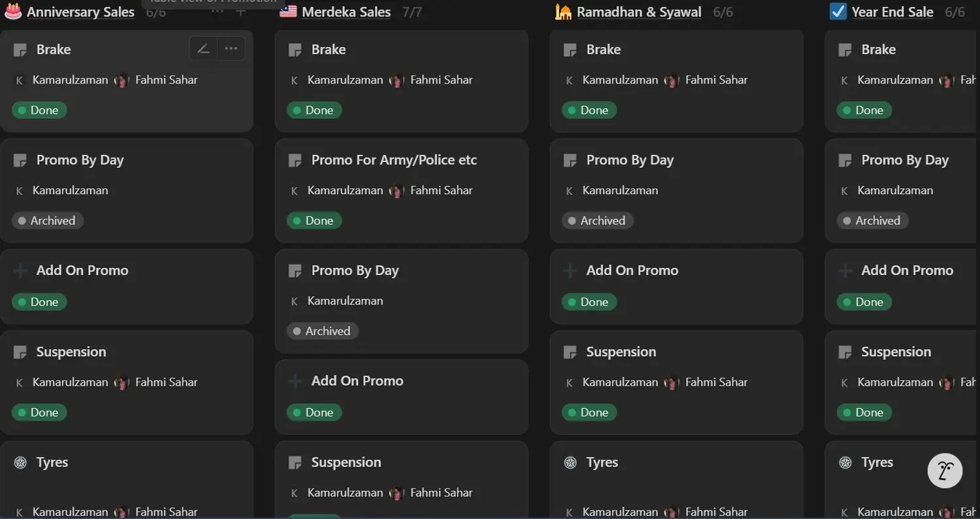Click the mosque icon beside Ramadhan & Syawal
Screen dimensions: 980x519
(x=563, y=12)
